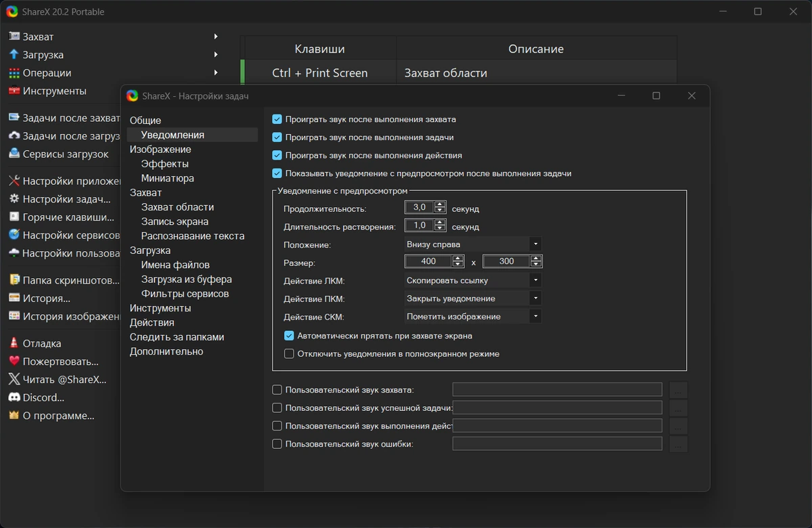Screen dimensions: 812x528
Task: Toggle Проиграть звук после выполнения действия
Action: (277, 155)
